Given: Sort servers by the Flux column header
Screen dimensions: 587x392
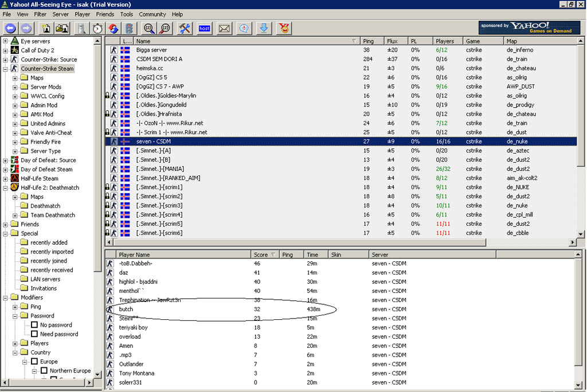Looking at the screenshot, I should tap(396, 41).
